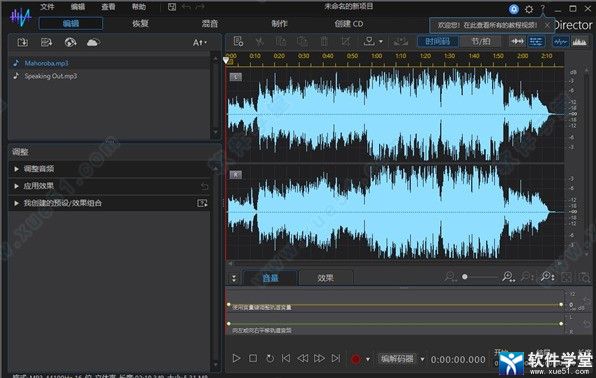Click the volume keyframe start point
Image resolution: width=596 pixels, height=378 pixels.
pyautogui.click(x=228, y=305)
